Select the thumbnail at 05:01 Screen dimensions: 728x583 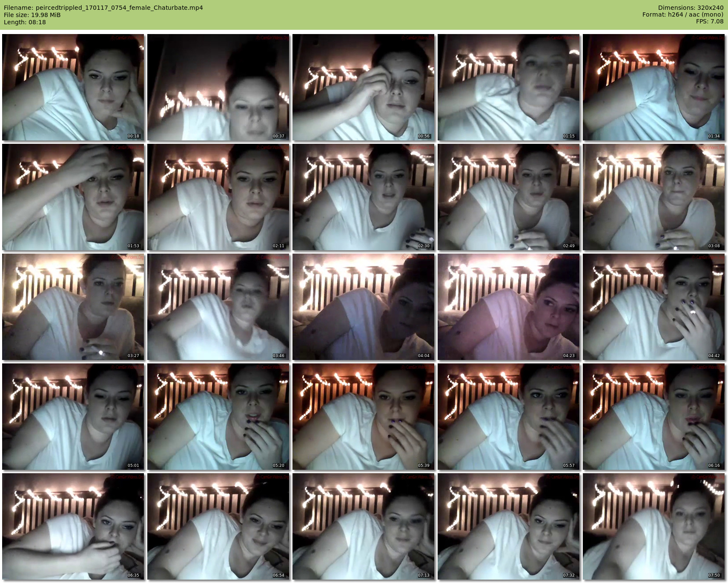[x=73, y=417]
